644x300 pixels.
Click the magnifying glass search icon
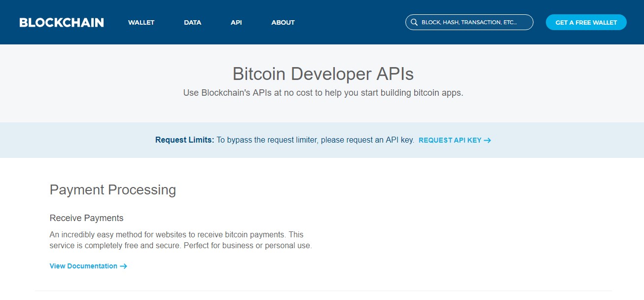(x=414, y=22)
